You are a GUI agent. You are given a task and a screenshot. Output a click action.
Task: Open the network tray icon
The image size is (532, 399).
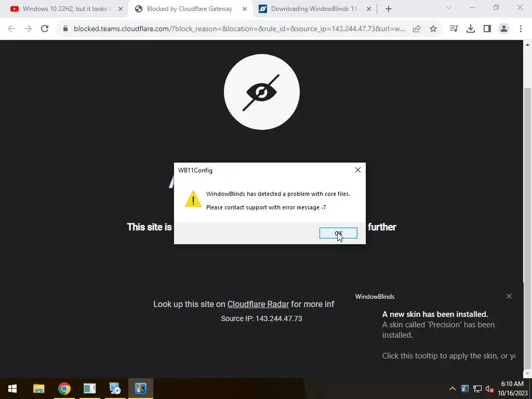[x=477, y=389]
